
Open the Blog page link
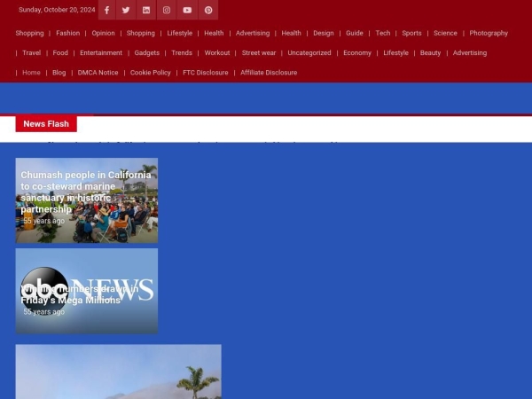click(x=59, y=73)
